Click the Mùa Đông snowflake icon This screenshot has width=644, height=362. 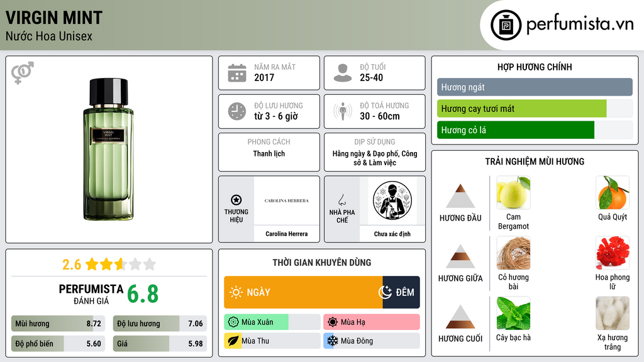[333, 341]
